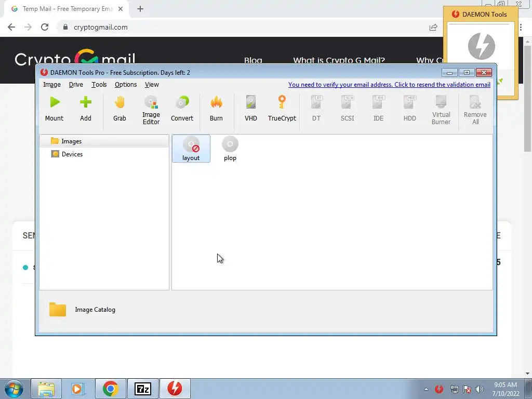Image resolution: width=532 pixels, height=399 pixels.
Task: Open the Image Editor tool
Action: 151,110
